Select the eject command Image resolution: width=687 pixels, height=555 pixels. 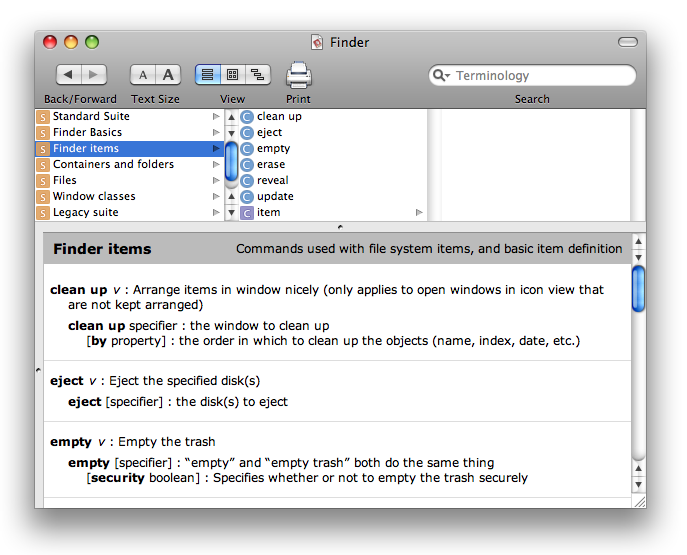[333, 132]
